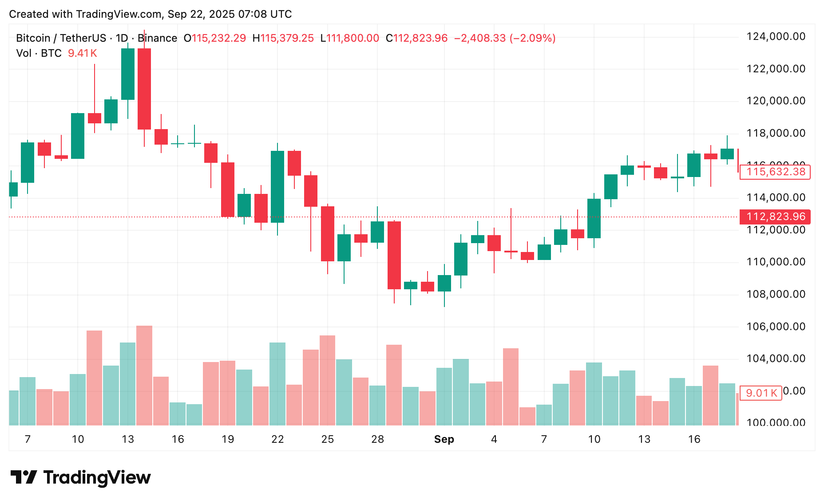Click the 25 date label on time axis

pos(328,439)
